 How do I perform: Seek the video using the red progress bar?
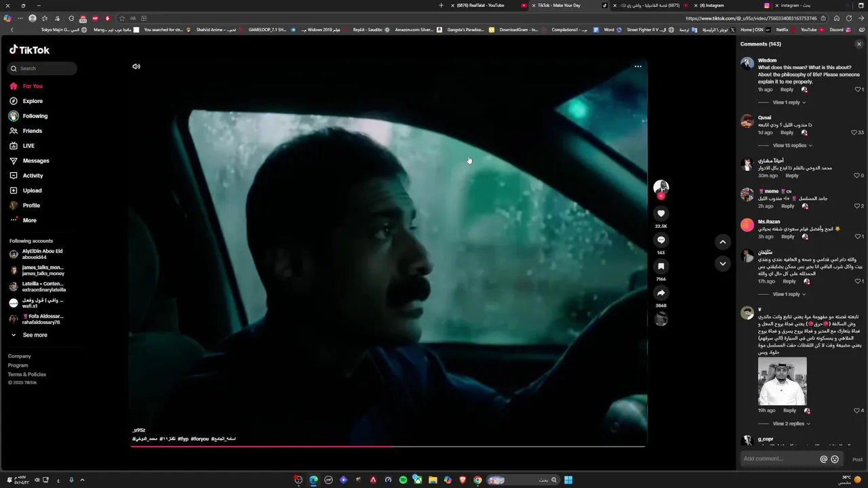tap(388, 446)
